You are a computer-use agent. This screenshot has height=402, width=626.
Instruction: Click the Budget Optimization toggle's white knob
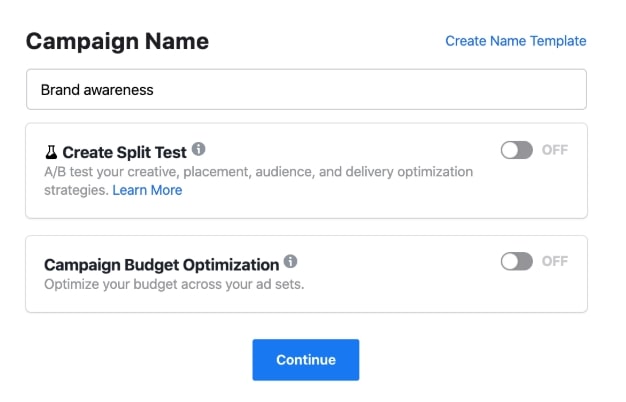[510, 261]
